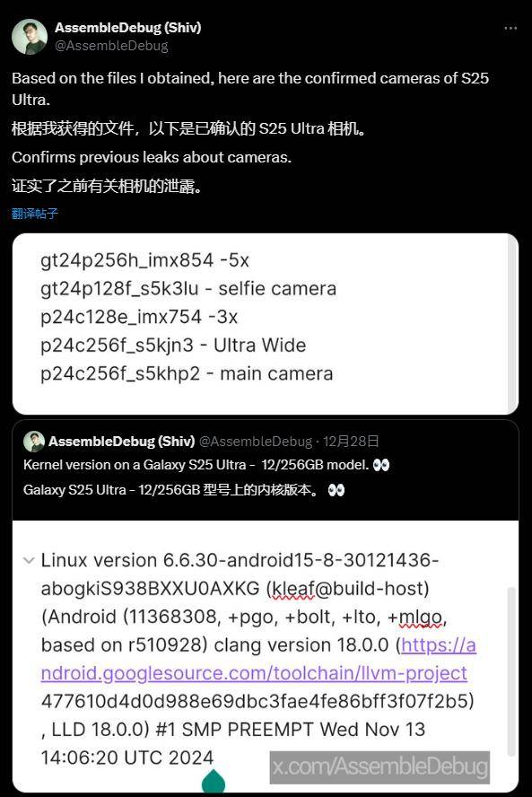The image size is (532, 797).
Task: Select the 'p24c256f_s5khp2 - main camera' line
Action: pos(187,373)
